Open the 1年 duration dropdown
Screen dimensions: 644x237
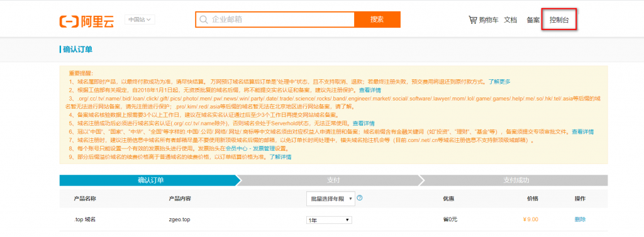(x=330, y=220)
